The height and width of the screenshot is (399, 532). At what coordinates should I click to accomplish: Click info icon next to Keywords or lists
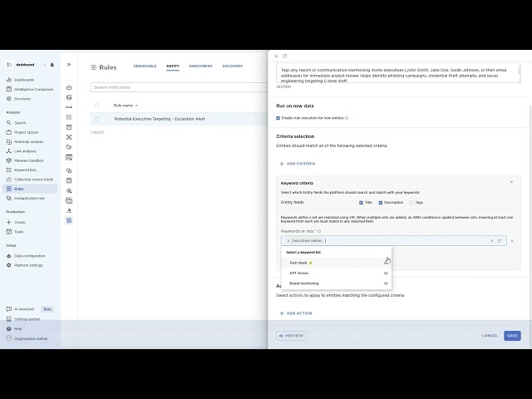tap(319, 231)
